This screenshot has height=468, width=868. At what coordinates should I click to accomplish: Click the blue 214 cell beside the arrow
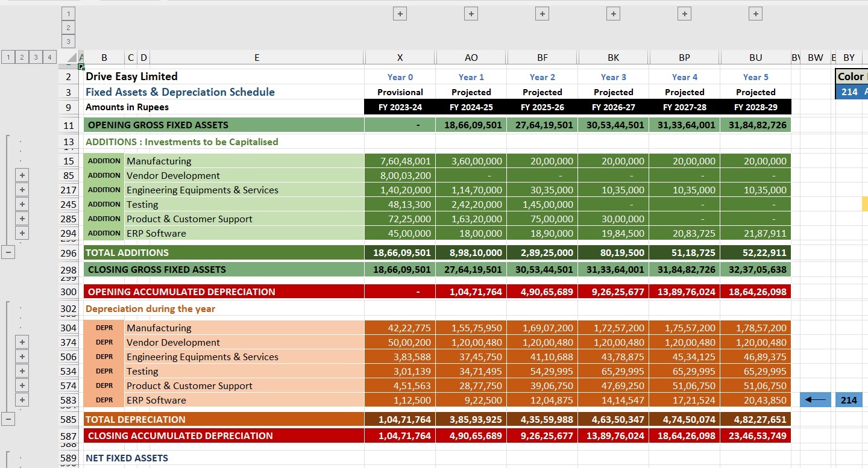(849, 400)
